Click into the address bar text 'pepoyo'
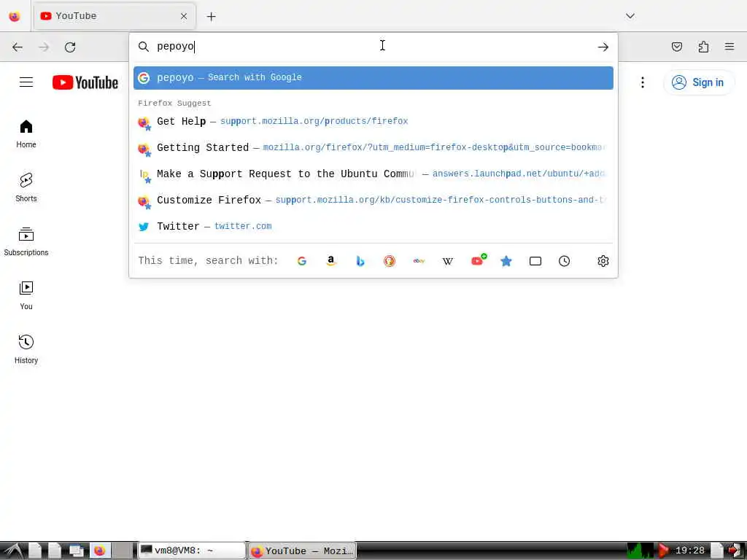This screenshot has width=747, height=560. point(175,47)
